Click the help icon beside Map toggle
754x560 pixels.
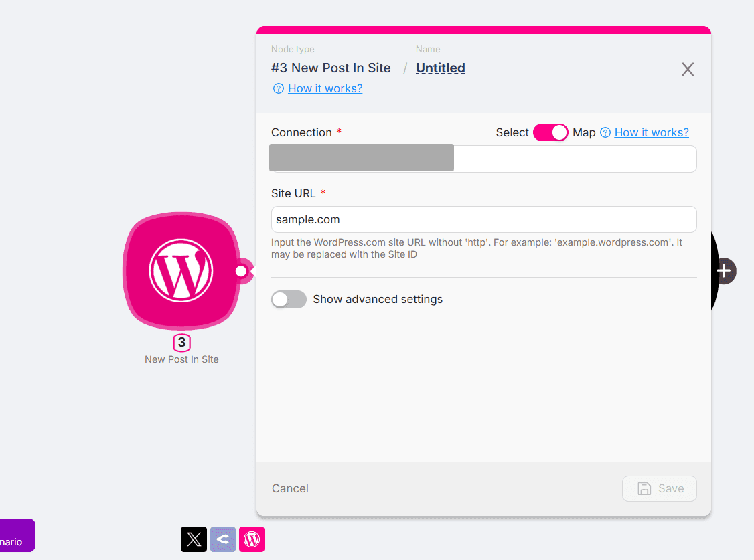pyautogui.click(x=605, y=132)
